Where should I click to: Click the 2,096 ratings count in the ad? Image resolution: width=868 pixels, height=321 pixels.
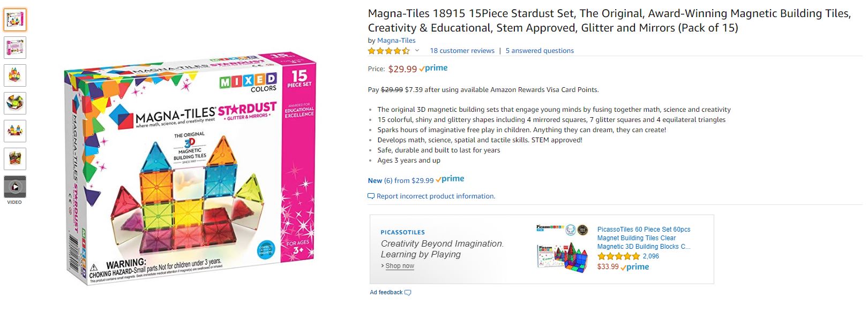click(x=652, y=256)
